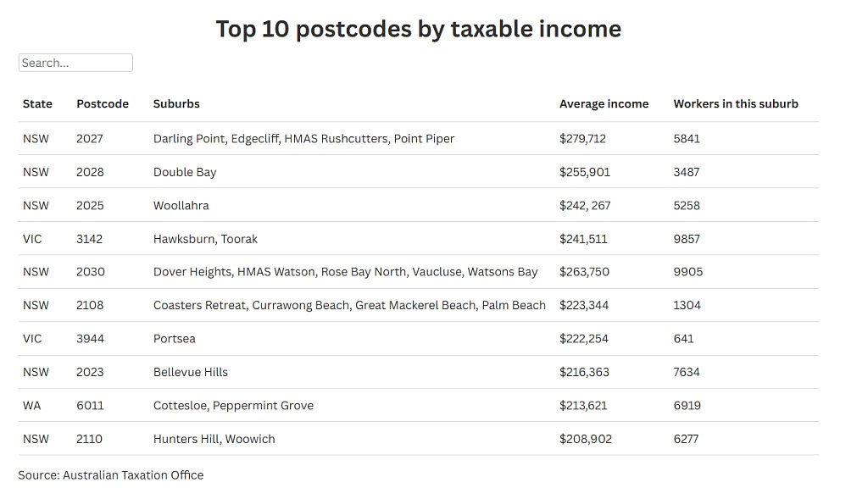This screenshot has width=868, height=488.
Task: Click the 9905 workers value
Action: [x=688, y=272]
